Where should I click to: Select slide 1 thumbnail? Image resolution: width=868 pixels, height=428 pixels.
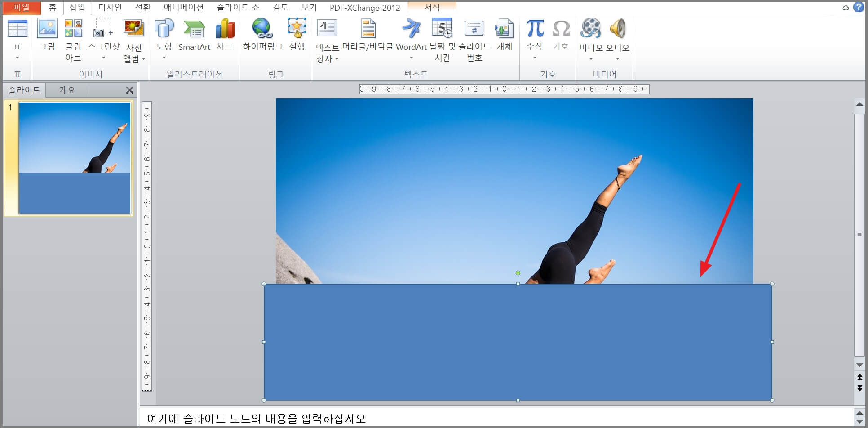point(75,158)
